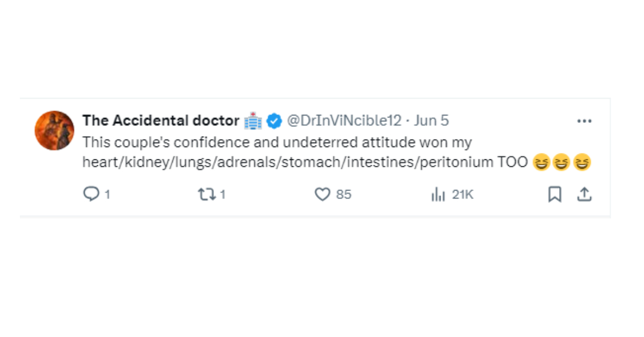The width and height of the screenshot is (644, 337).
Task: Click the hospital emoji beside the name
Action: point(253,121)
